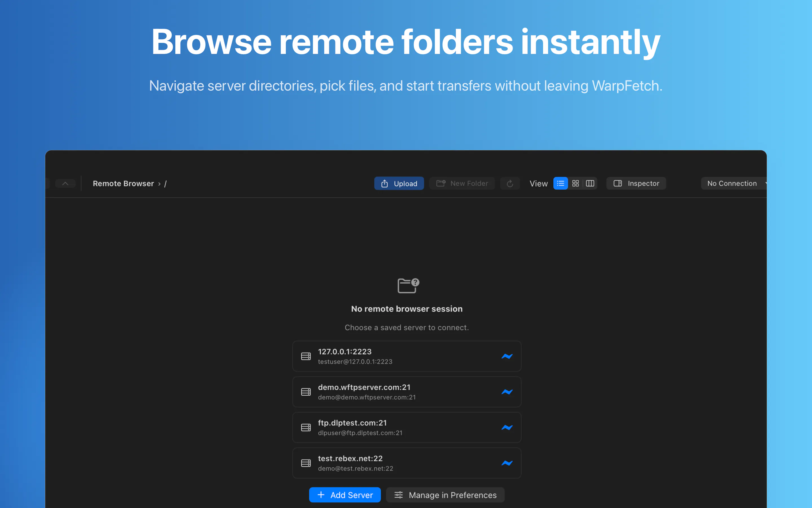The width and height of the screenshot is (812, 508).
Task: Select the 127.0.0.1:2223 server
Action: (407, 356)
